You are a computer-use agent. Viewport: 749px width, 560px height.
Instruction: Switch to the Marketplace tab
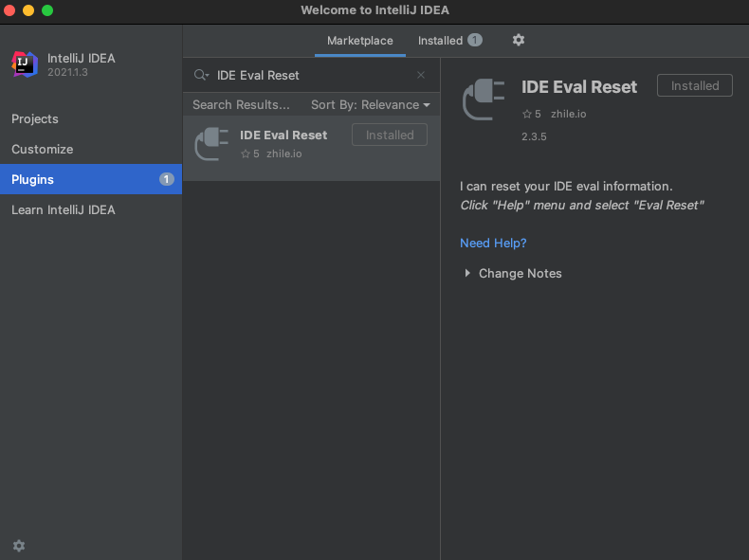[359, 41]
